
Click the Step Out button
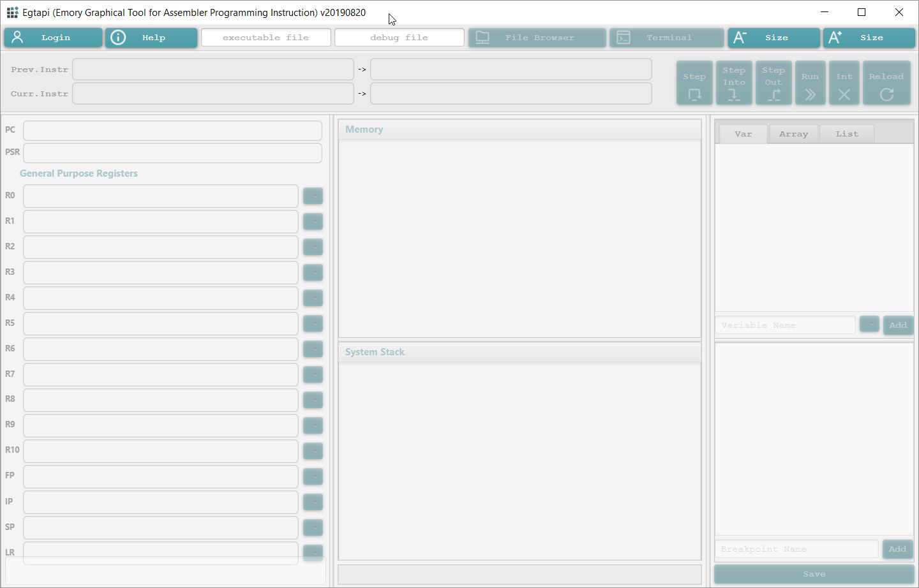click(x=773, y=83)
